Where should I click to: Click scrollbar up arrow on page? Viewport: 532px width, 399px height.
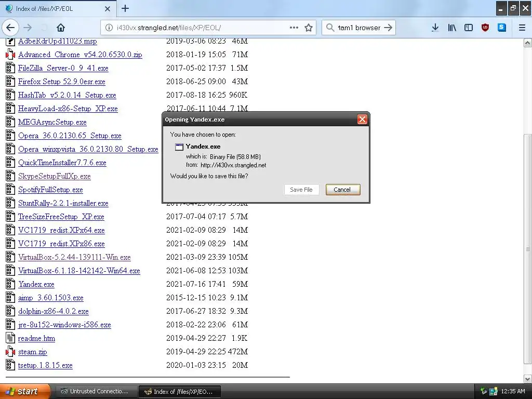pyautogui.click(x=528, y=43)
